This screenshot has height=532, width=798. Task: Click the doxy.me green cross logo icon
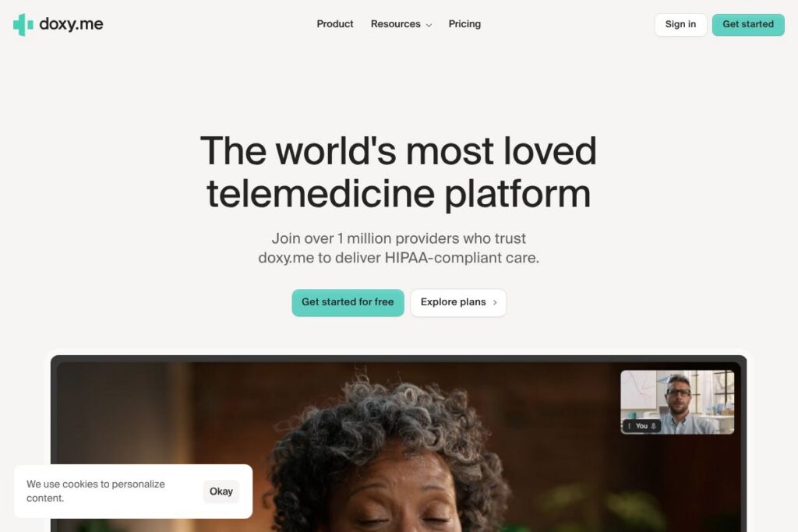click(x=23, y=24)
